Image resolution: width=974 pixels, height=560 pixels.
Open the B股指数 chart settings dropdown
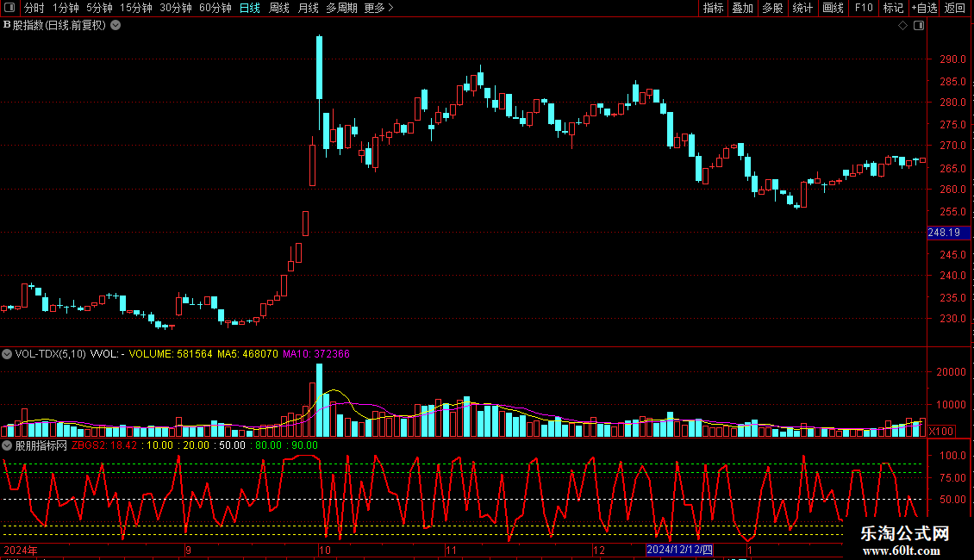116,26
